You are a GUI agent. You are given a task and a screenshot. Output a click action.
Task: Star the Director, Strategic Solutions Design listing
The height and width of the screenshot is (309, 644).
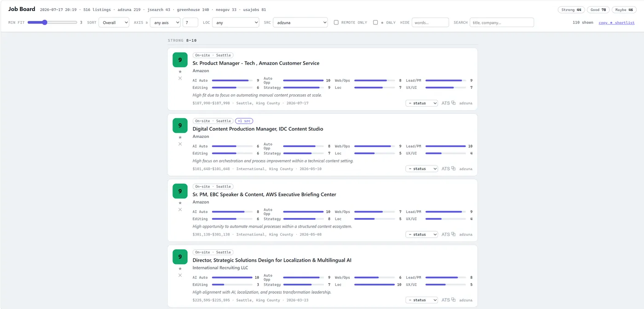[x=180, y=269]
